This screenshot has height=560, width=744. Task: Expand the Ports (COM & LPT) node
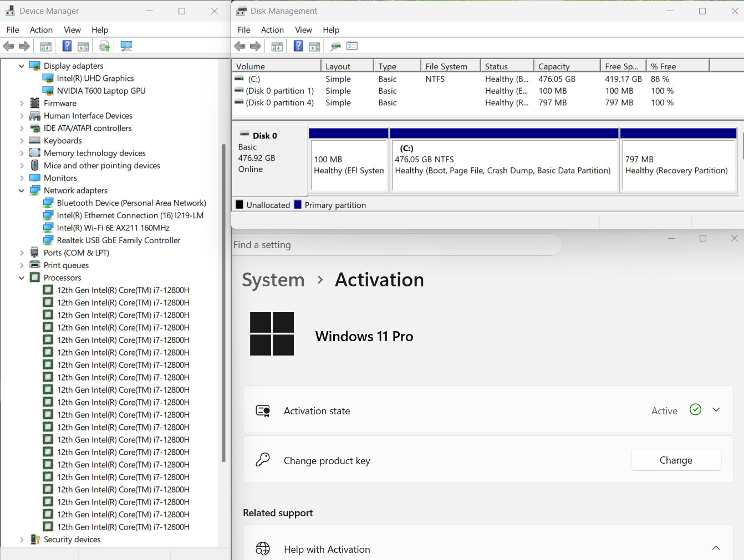tap(22, 253)
